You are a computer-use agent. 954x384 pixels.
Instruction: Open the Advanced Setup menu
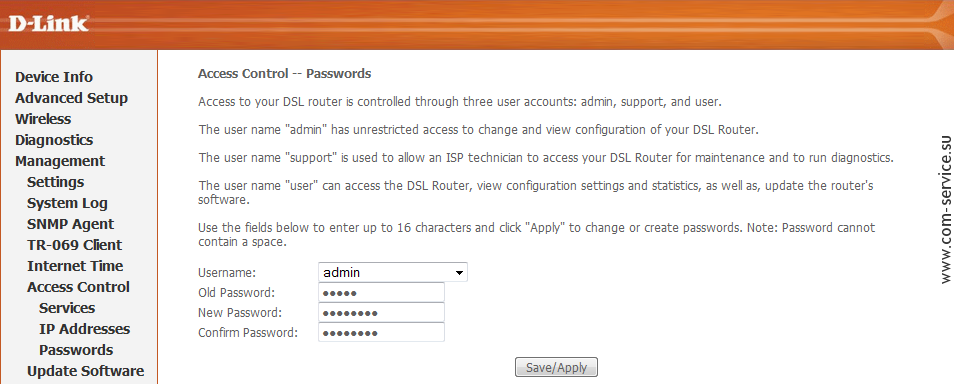[x=71, y=98]
